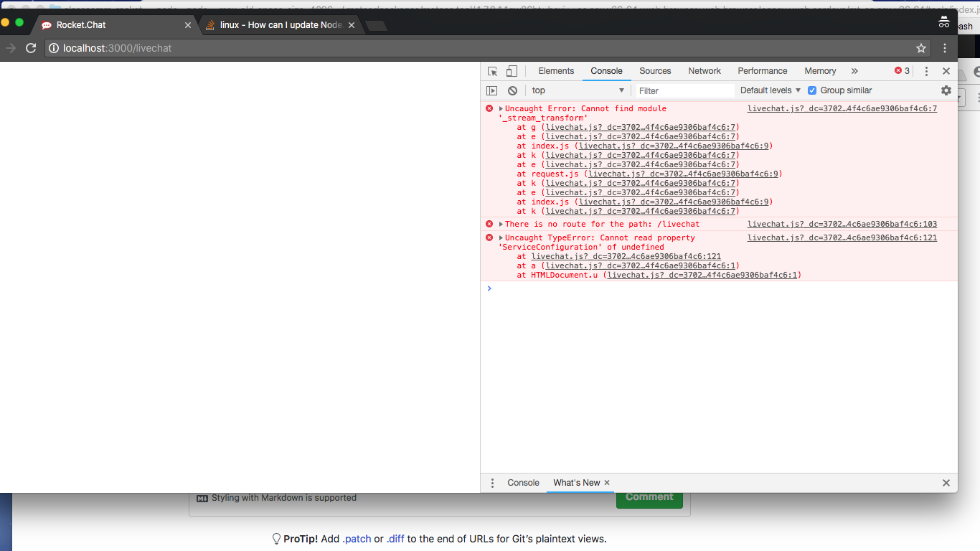Click the green Comment button

(649, 496)
